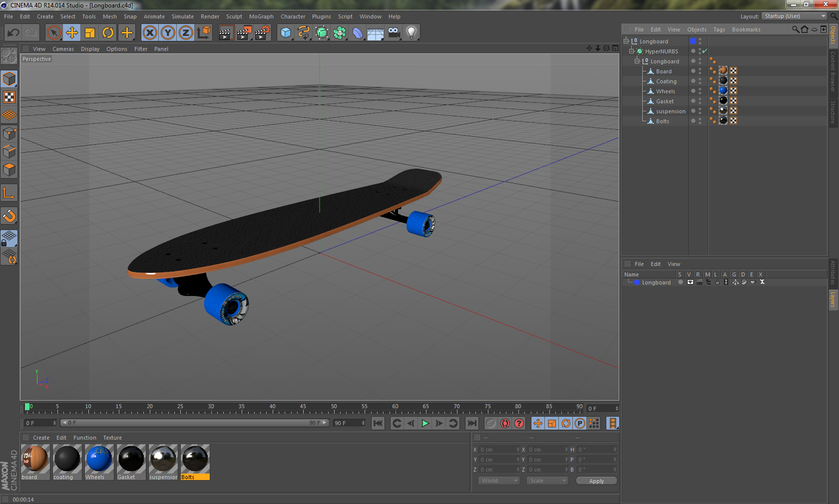This screenshot has width=839, height=504.
Task: Click the Undo arrow icon
Action: [13, 33]
